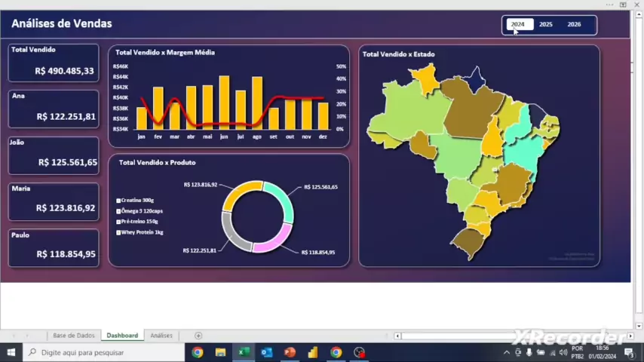Image resolution: width=644 pixels, height=362 pixels.
Task: Filter dashboard by year 2026
Action: 574,24
